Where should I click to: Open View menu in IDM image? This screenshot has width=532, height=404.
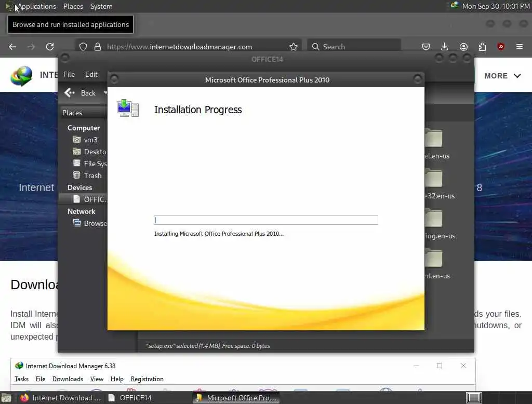point(97,379)
